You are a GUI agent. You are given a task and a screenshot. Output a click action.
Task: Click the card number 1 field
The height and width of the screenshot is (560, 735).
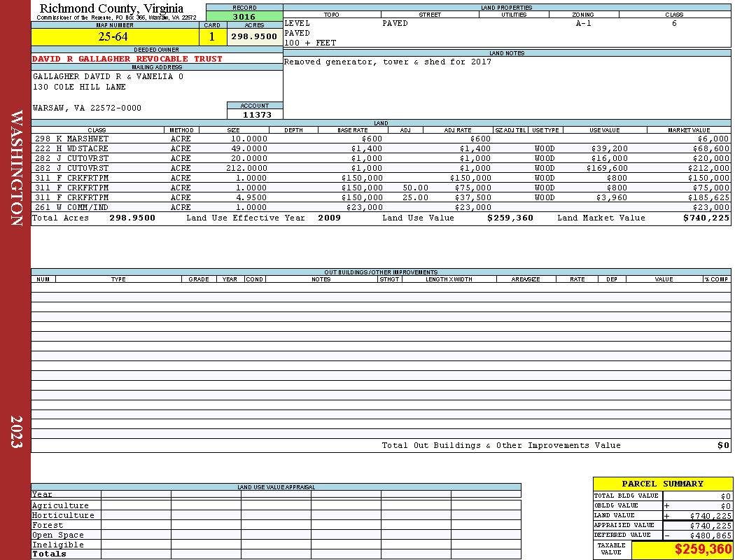(x=212, y=36)
